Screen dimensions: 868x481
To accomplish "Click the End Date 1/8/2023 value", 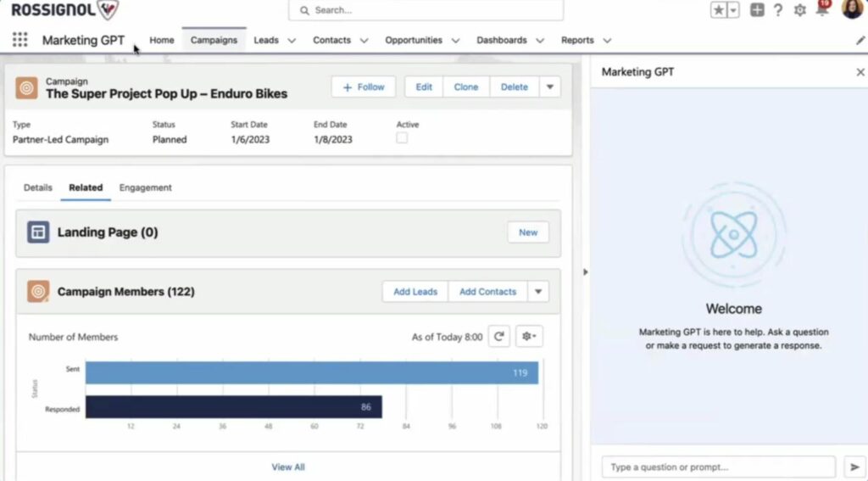I will [332, 140].
